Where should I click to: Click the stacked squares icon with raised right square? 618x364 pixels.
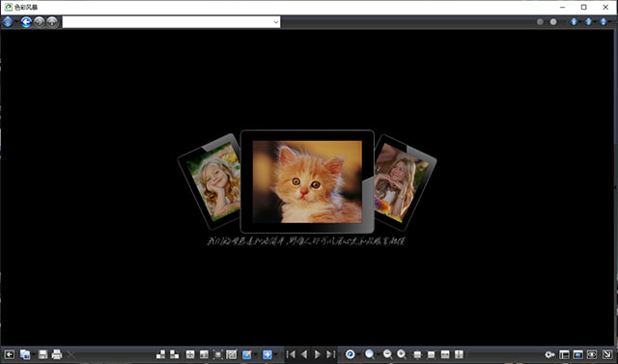click(x=160, y=354)
